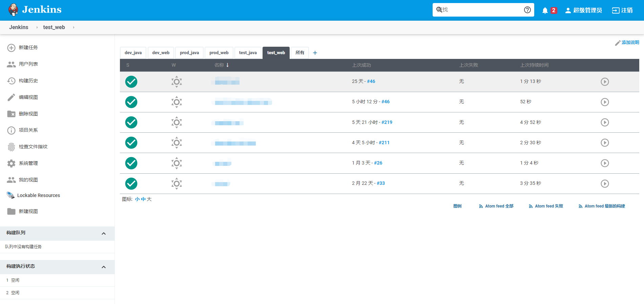Click the New Item plus icon in sidebar
Viewport: 644px width, 304px height.
[11, 48]
